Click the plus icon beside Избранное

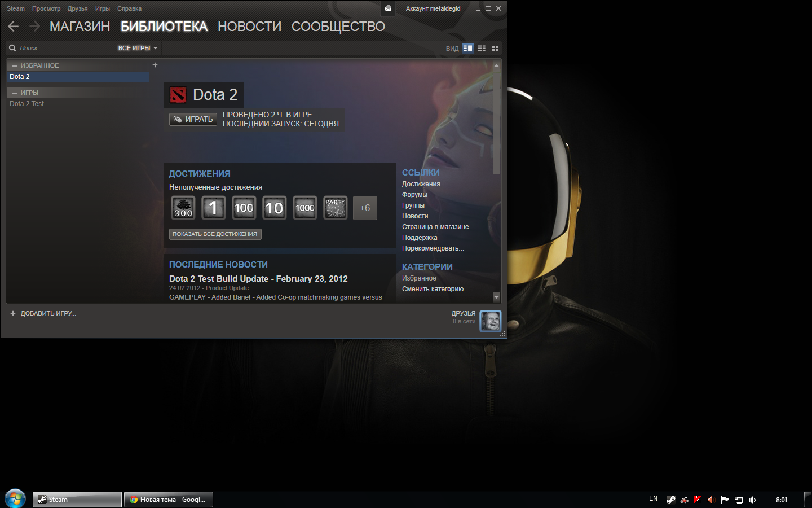(x=155, y=65)
